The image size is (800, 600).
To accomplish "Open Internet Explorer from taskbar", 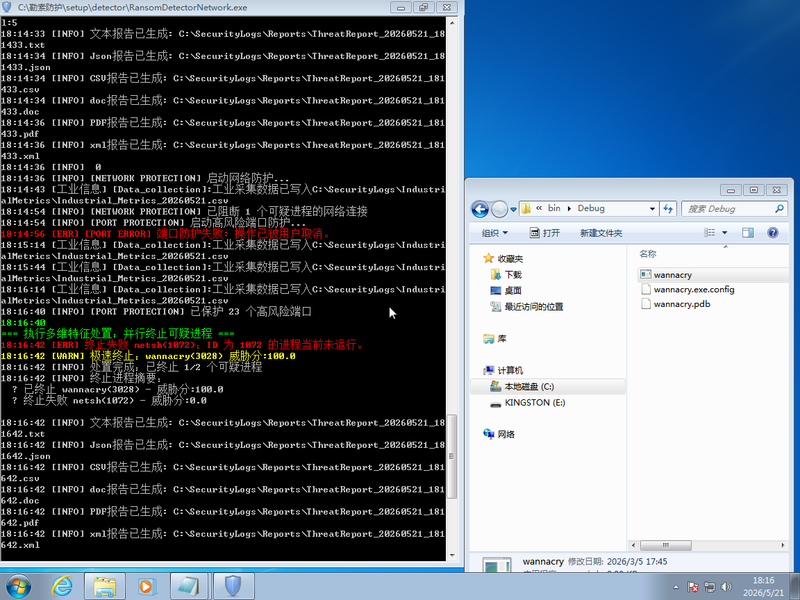I will coord(62,586).
